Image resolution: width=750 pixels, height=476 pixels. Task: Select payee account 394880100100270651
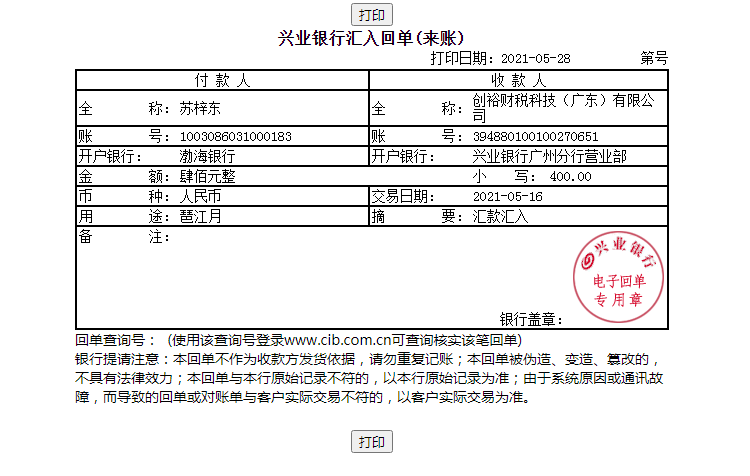[535, 137]
